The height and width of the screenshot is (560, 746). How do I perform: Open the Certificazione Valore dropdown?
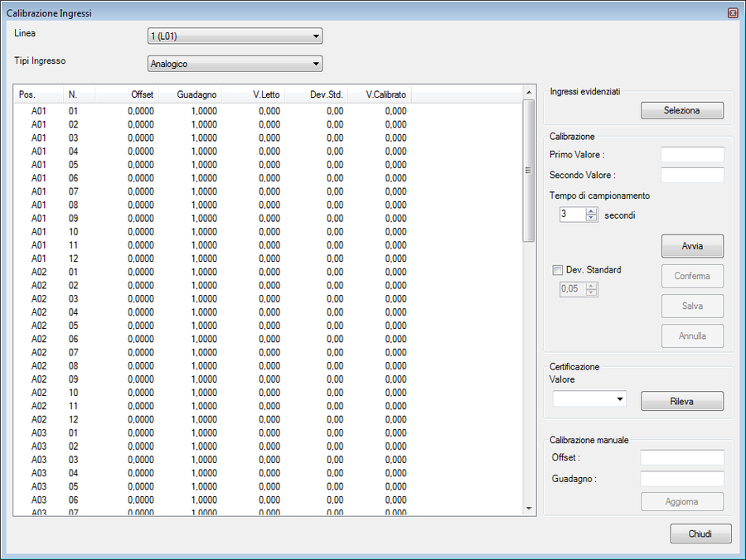pyautogui.click(x=589, y=399)
